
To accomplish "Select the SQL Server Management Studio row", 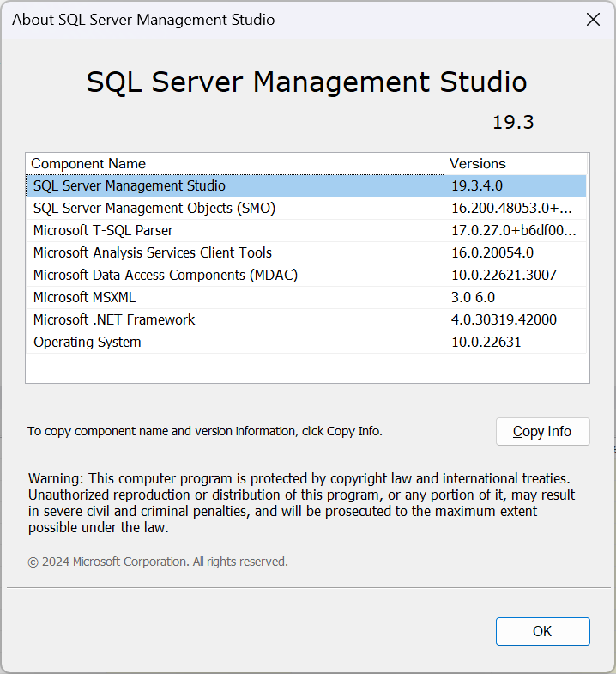I will tap(305, 185).
